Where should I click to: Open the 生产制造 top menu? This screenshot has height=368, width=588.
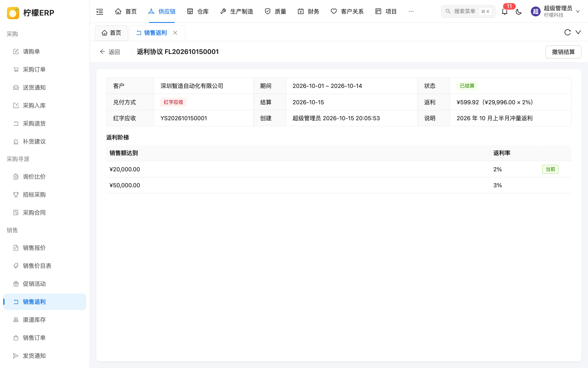[x=237, y=11]
